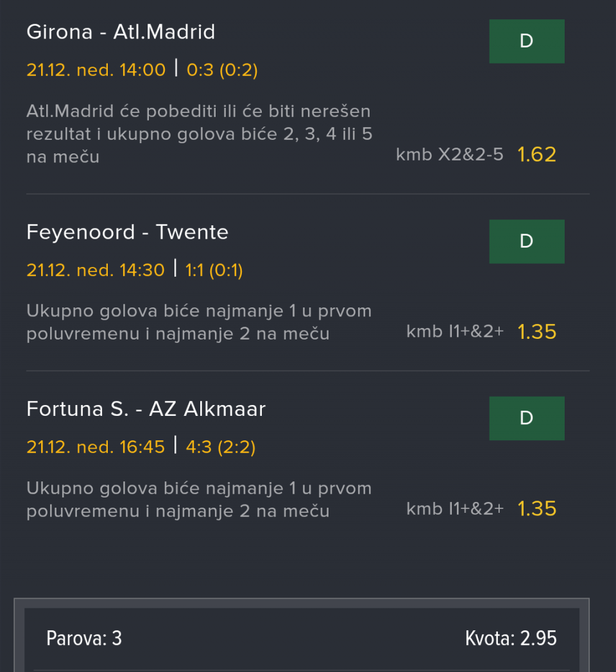Tap the 1:1 (0:1) final score
Screen dimensions: 616x672
click(x=214, y=270)
